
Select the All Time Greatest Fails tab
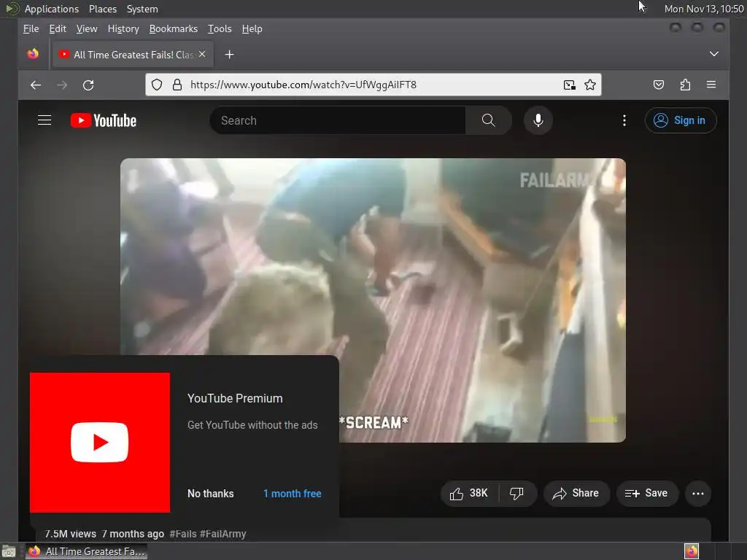[133, 54]
